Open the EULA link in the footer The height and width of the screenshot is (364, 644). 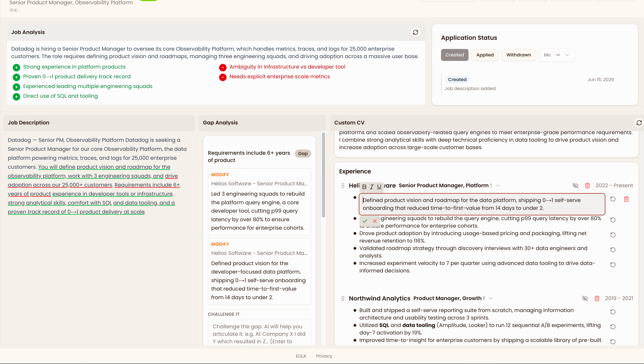click(301, 356)
